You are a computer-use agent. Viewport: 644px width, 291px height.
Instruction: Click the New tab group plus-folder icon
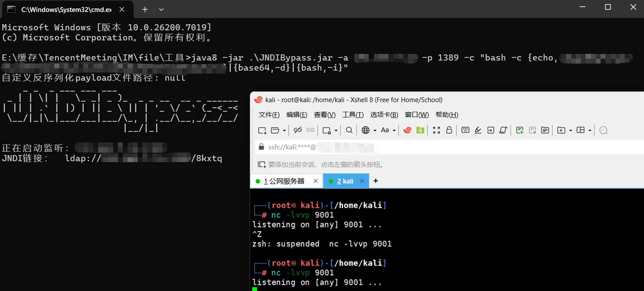point(561,130)
